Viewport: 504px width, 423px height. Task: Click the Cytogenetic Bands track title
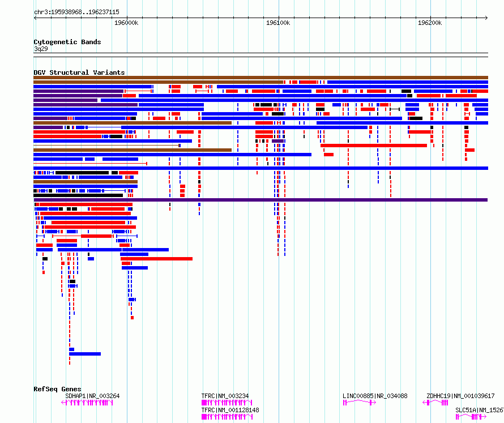click(x=67, y=42)
